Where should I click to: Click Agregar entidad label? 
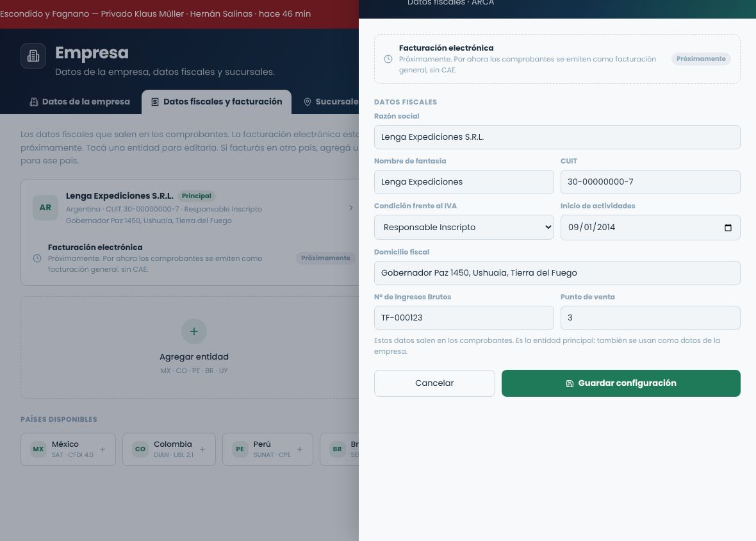point(194,357)
